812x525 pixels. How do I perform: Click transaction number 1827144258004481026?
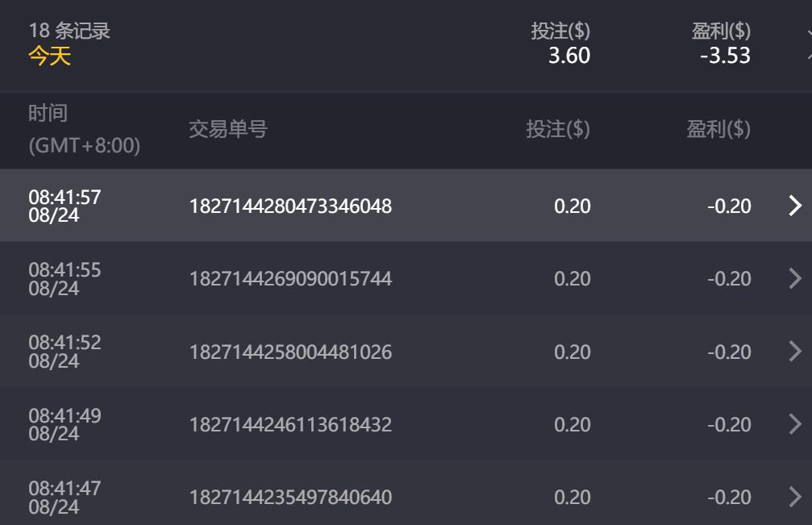click(x=290, y=352)
